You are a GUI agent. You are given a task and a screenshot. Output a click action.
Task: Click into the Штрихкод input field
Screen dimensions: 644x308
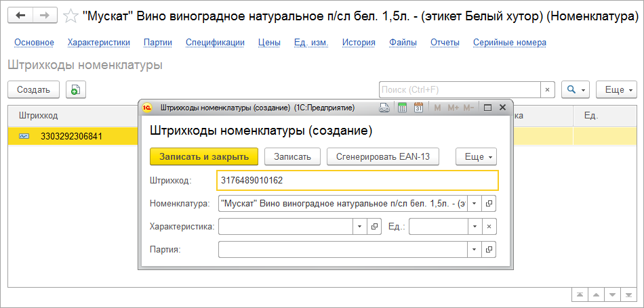coord(358,180)
